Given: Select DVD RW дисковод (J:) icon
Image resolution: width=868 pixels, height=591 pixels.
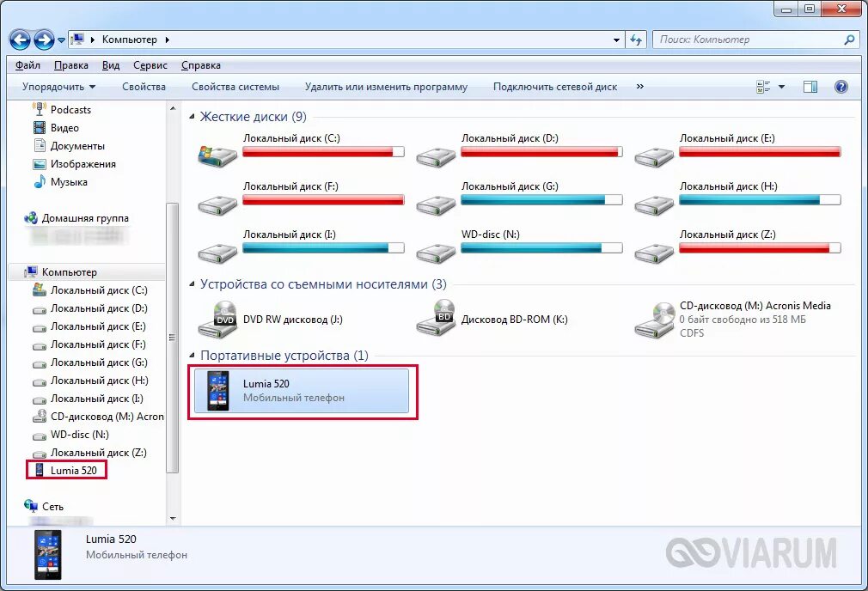Looking at the screenshot, I should [217, 320].
